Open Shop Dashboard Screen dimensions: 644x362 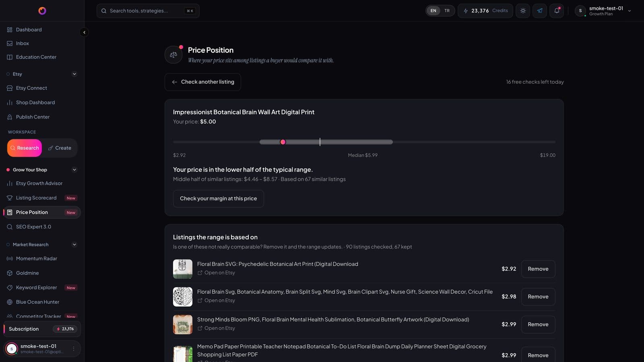point(42,103)
